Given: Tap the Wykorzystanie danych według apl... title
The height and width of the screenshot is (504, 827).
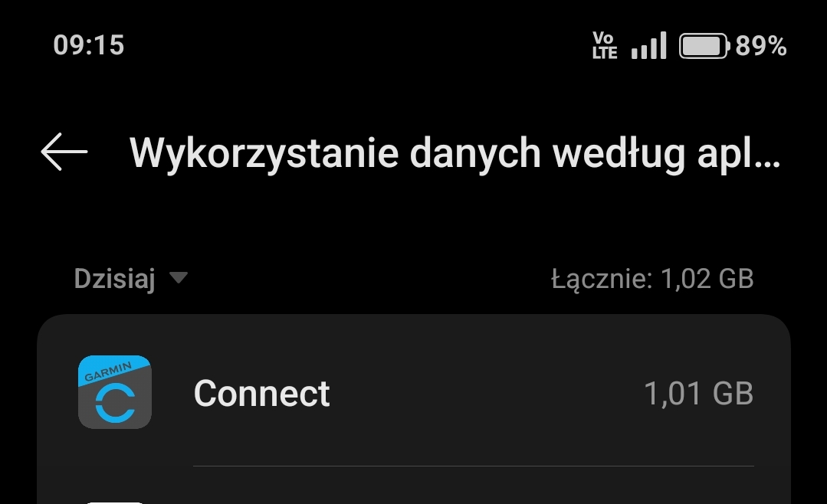Looking at the screenshot, I should tap(455, 153).
